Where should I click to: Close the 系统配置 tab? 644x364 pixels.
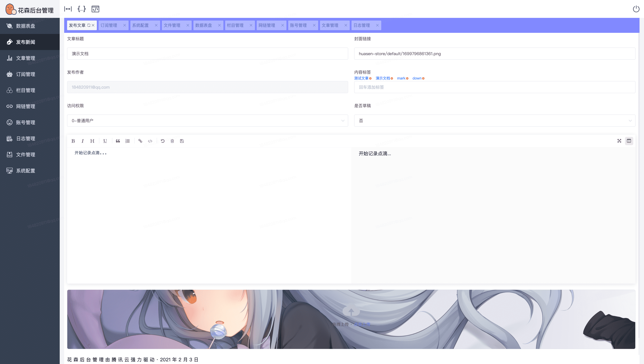[156, 25]
